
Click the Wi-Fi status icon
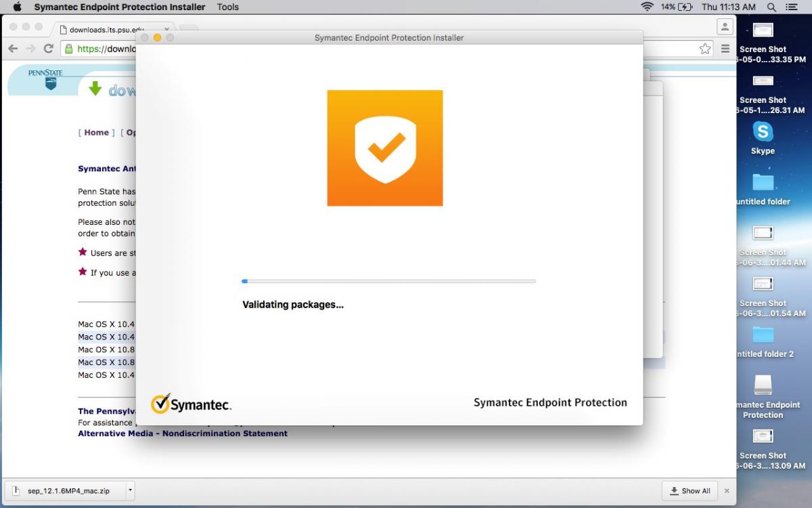coord(647,7)
